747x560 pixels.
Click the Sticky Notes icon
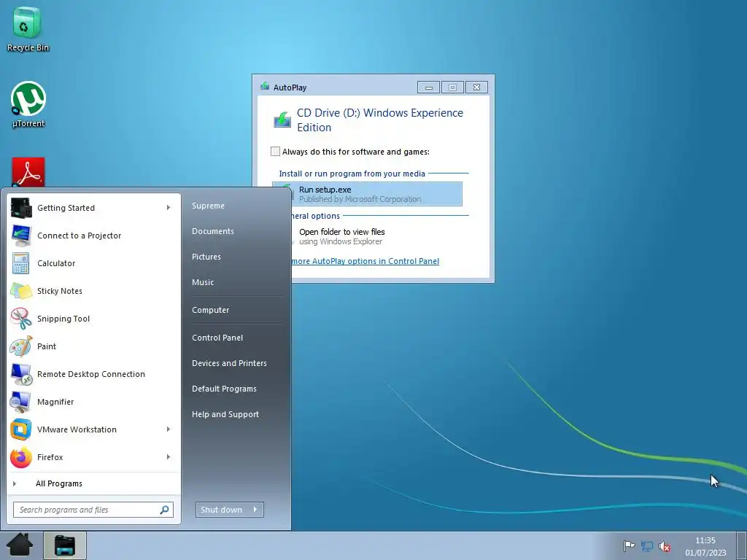pos(21,290)
